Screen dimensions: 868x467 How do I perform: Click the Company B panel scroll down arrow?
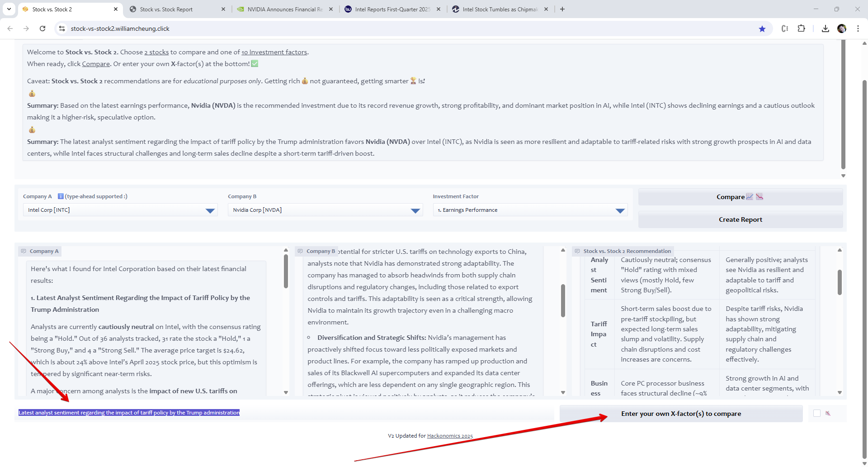pos(563,392)
